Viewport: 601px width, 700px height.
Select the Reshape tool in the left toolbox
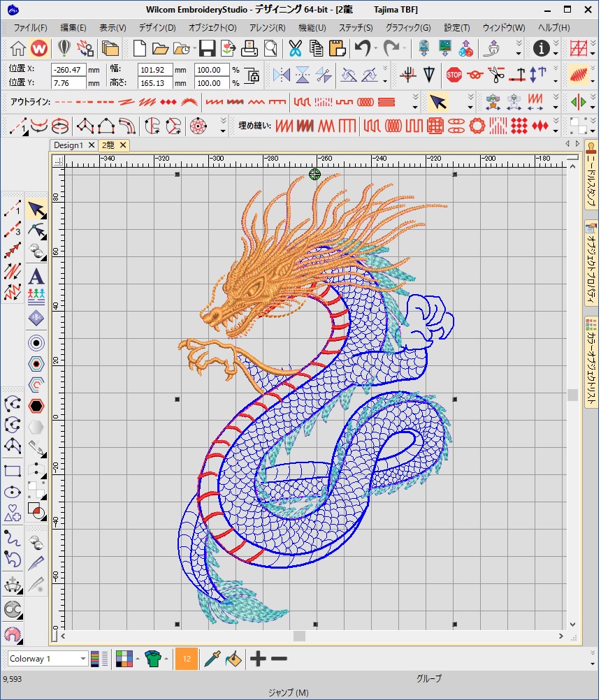click(x=36, y=231)
